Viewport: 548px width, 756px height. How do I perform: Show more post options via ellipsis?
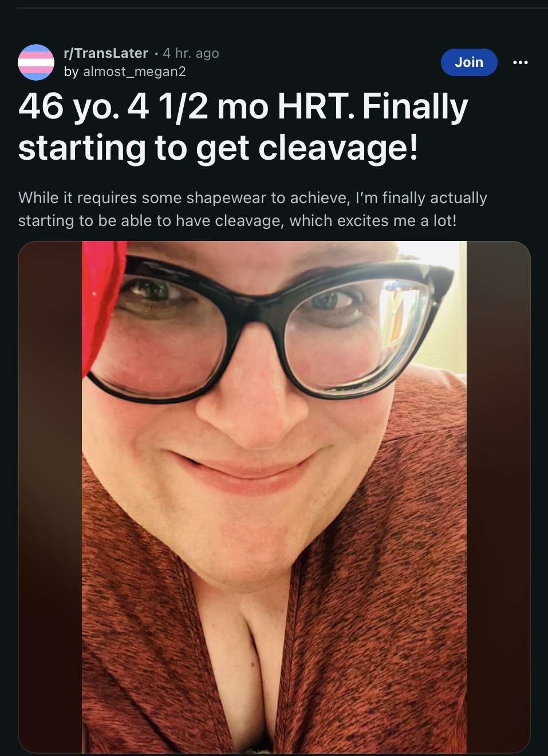coord(520,62)
